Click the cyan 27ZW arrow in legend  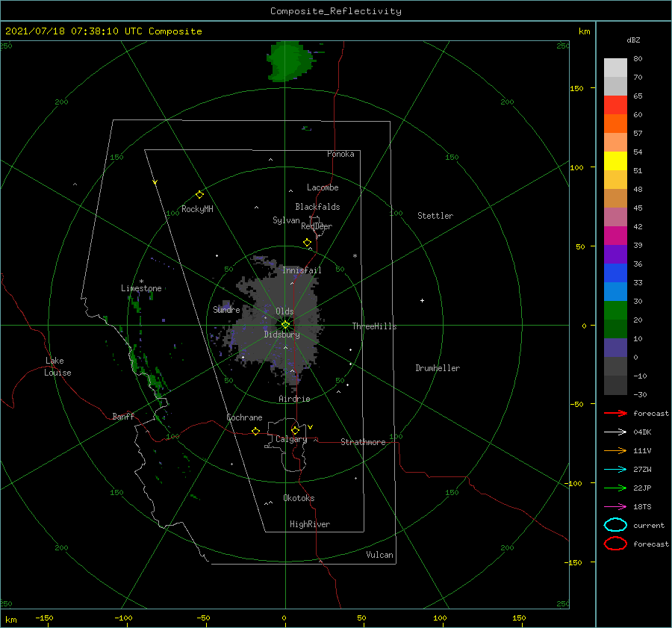tap(615, 470)
